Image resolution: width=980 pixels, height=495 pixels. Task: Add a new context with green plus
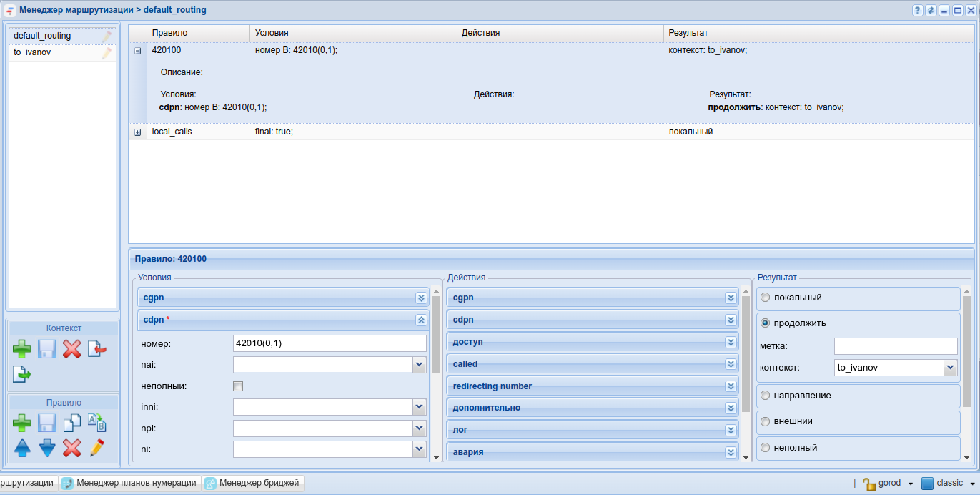[22, 349]
